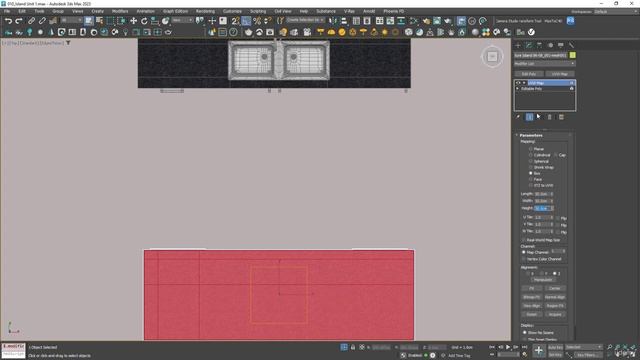
Task: Switch to the Utilities panel hammer icon
Action: click(x=571, y=45)
